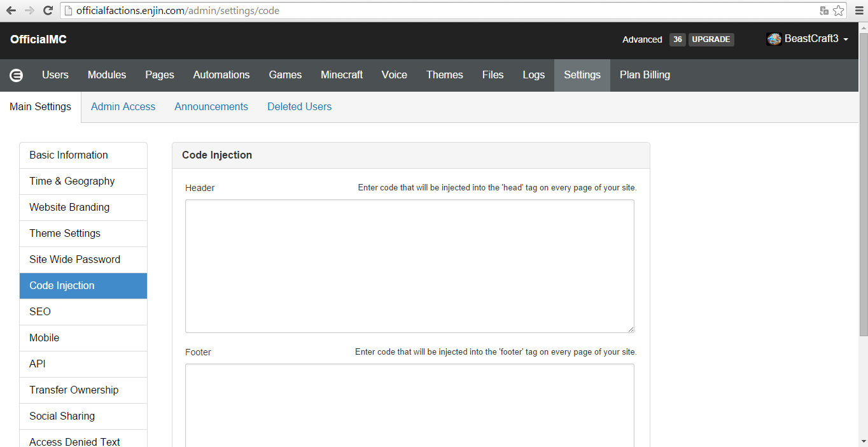Screen dimensions: 868x447
Task: Click the Header field label
Action: (200, 188)
